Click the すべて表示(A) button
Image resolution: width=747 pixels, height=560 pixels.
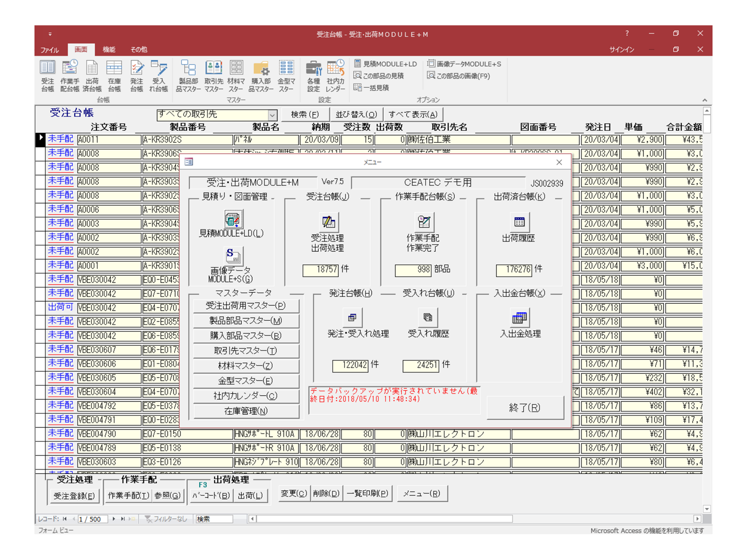pos(413,114)
